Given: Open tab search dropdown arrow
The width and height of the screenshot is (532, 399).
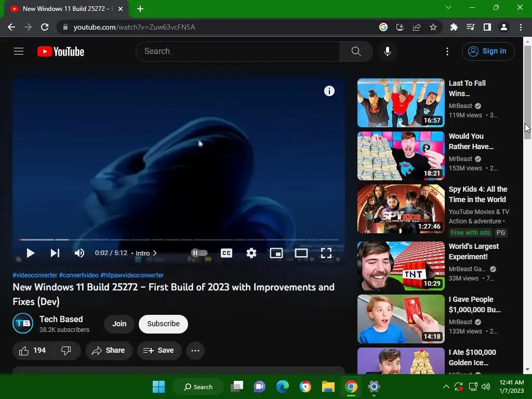Looking at the screenshot, I should pos(448,7).
